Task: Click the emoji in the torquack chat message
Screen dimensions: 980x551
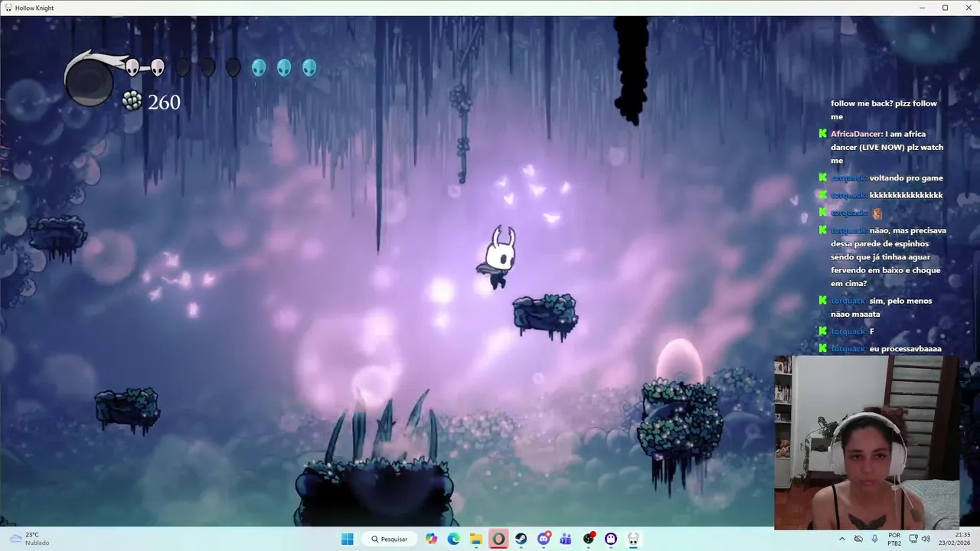Action: [877, 213]
